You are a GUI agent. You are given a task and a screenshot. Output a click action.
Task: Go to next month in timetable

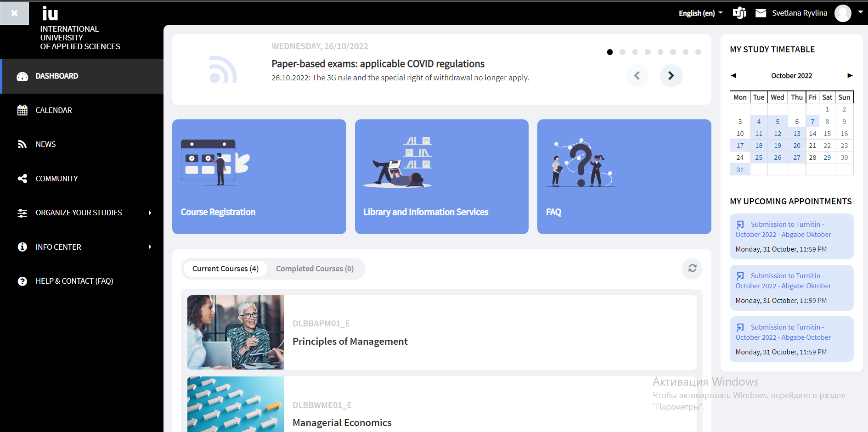(x=850, y=75)
